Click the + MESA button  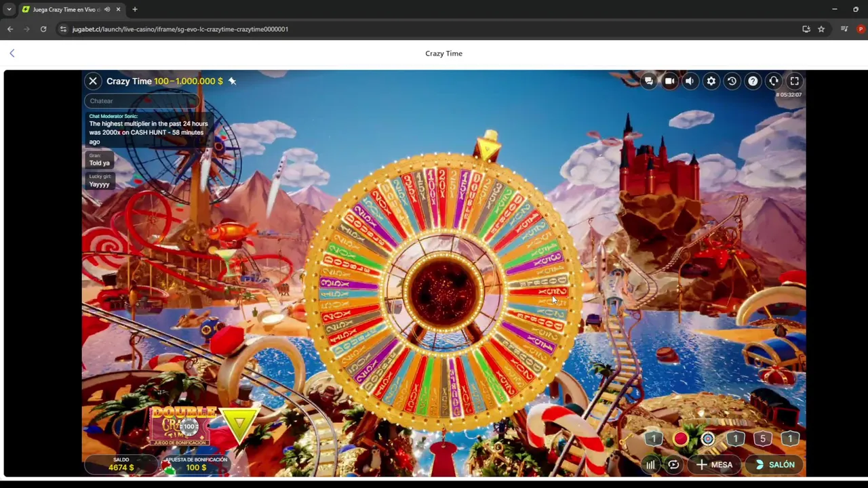714,465
